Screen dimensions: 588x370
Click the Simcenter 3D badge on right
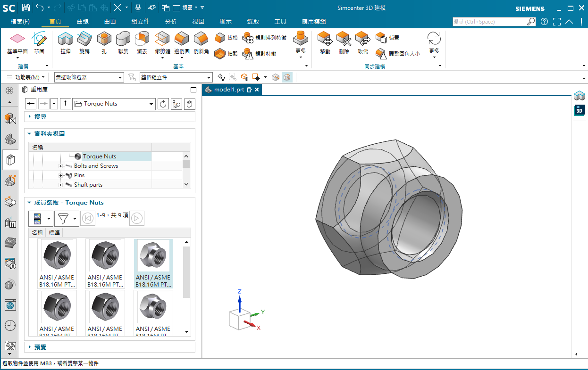tap(580, 110)
